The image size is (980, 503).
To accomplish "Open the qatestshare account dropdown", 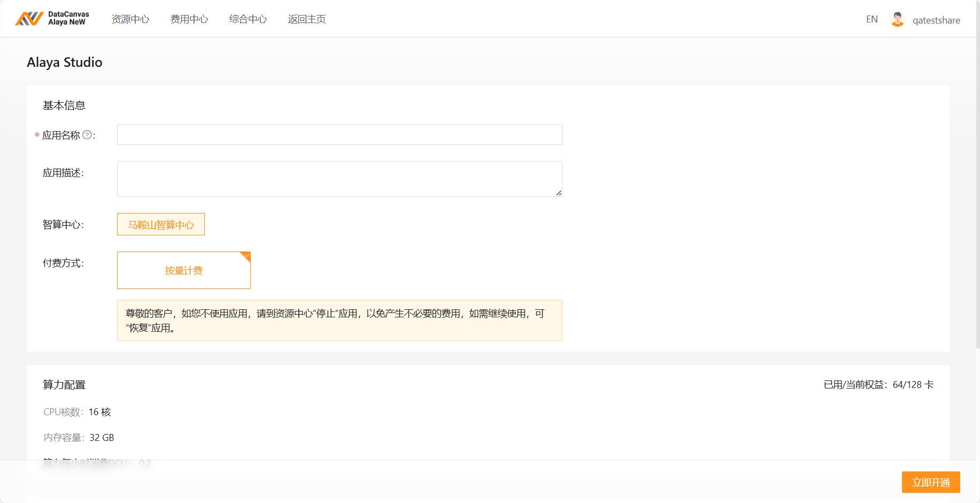I will (x=936, y=20).
